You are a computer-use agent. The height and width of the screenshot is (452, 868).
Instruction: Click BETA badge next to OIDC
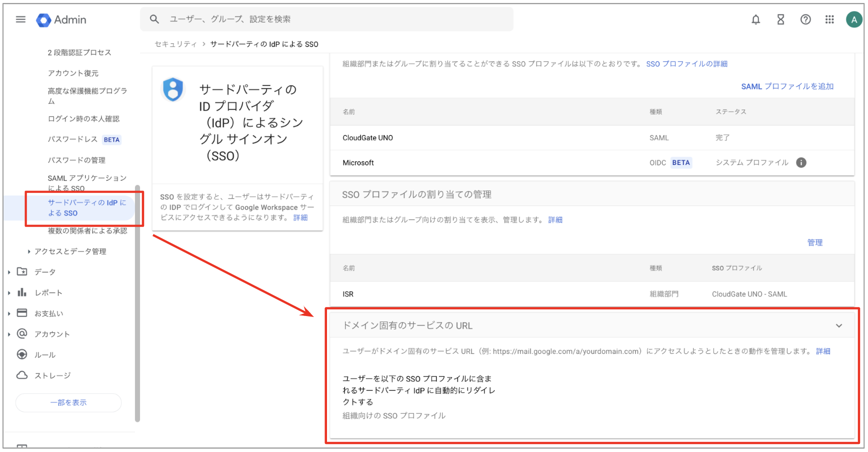pyautogui.click(x=681, y=163)
